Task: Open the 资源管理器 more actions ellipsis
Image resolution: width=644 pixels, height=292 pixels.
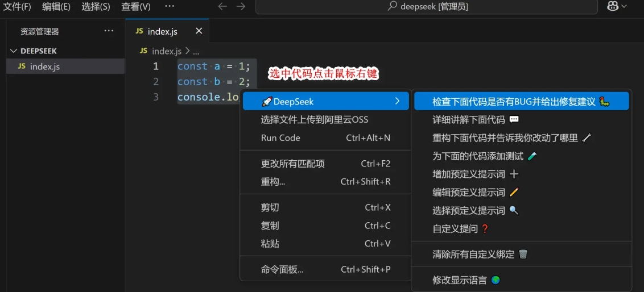Action: click(x=109, y=31)
